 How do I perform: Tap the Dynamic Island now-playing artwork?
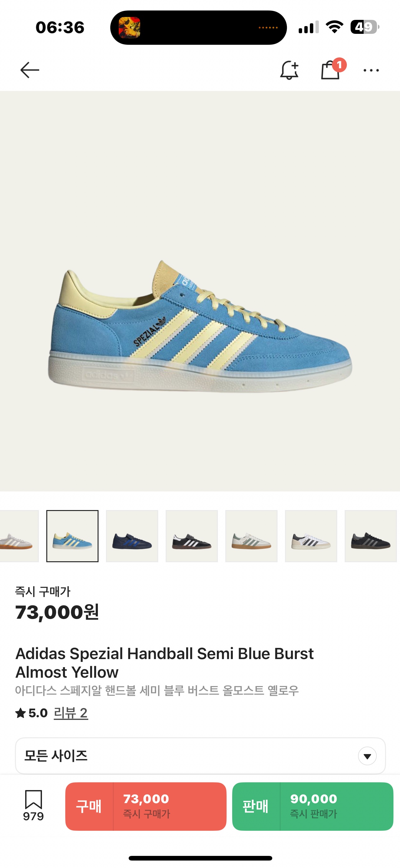130,28
